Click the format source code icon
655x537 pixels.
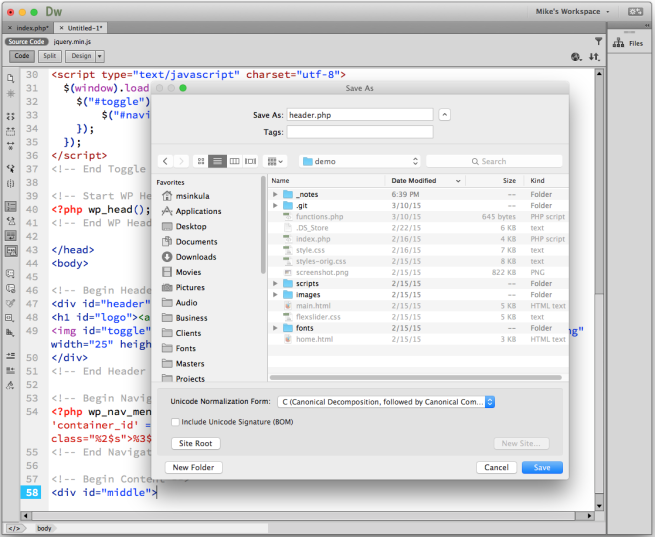[11, 385]
